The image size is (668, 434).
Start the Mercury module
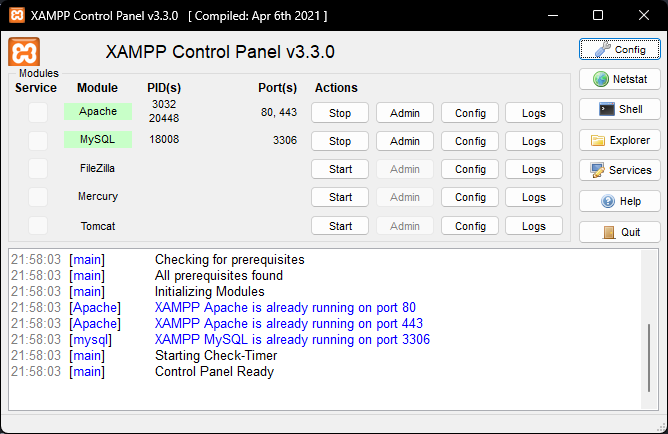click(340, 197)
